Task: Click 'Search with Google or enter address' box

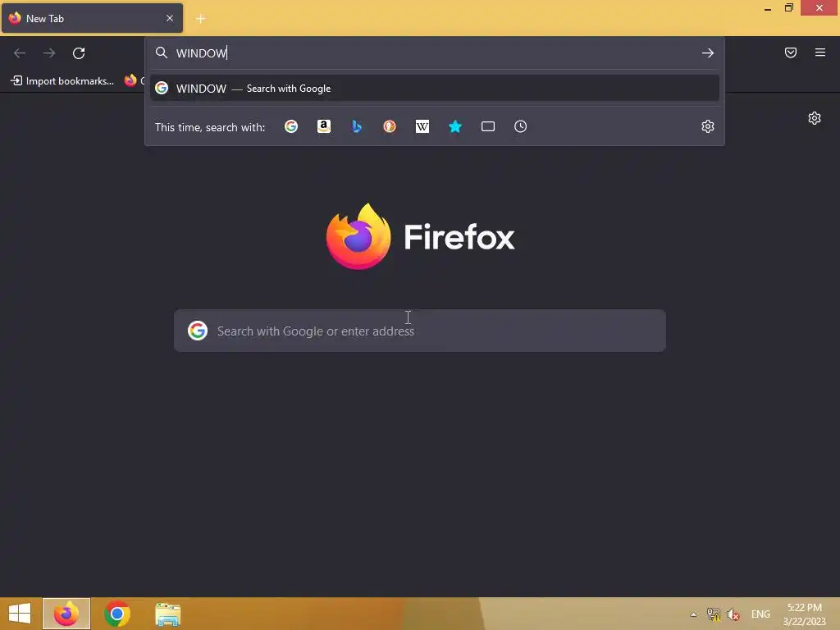Action: pyautogui.click(x=419, y=331)
